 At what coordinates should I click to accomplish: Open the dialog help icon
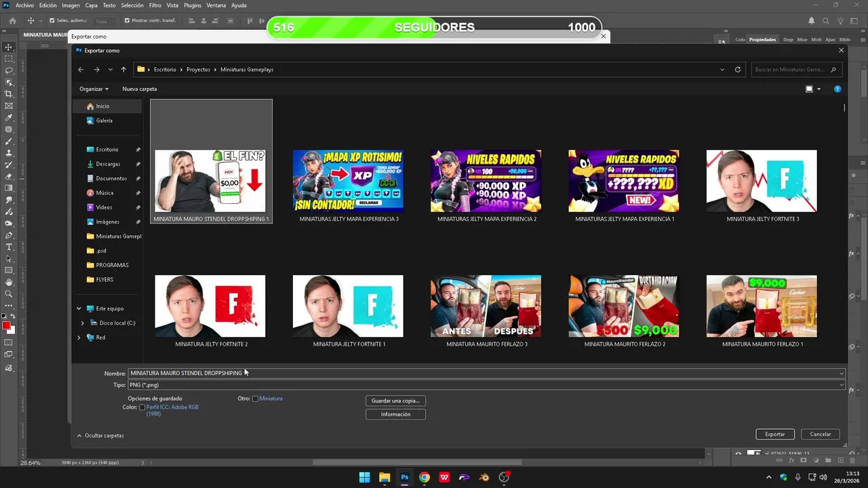click(837, 89)
